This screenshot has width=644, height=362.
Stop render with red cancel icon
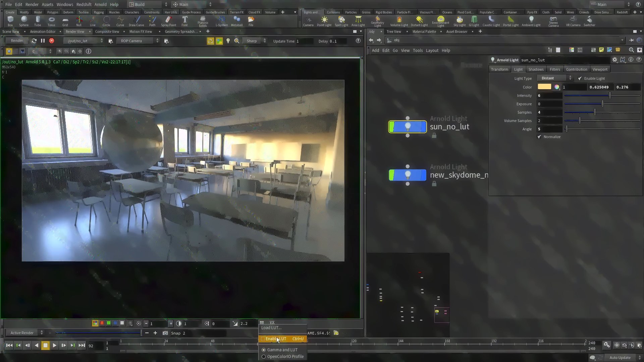(x=52, y=41)
